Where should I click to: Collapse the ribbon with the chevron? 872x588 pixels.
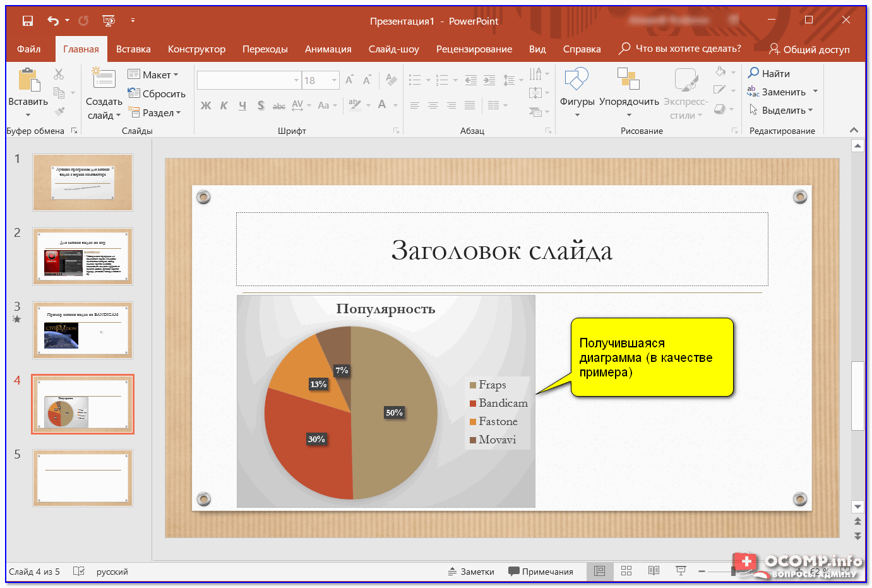pos(854,130)
